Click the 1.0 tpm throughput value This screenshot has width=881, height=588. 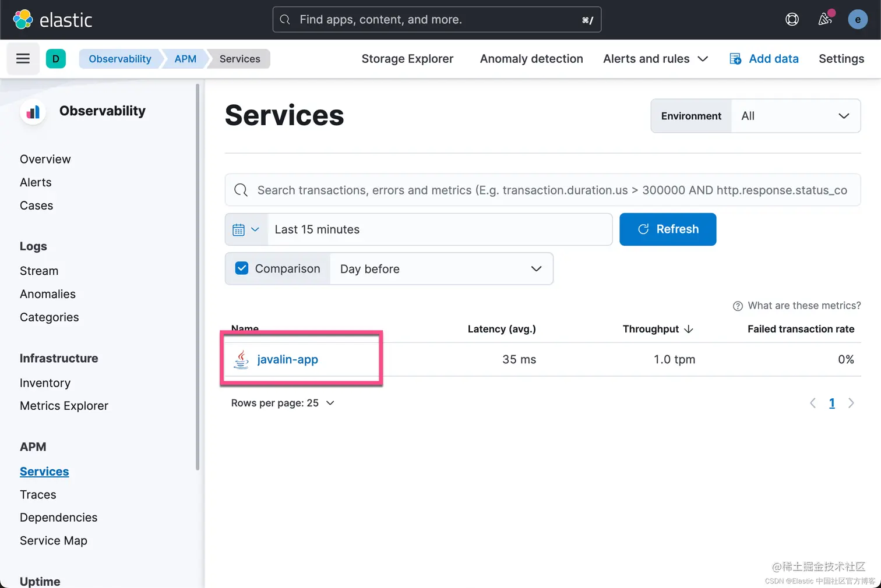(x=674, y=359)
